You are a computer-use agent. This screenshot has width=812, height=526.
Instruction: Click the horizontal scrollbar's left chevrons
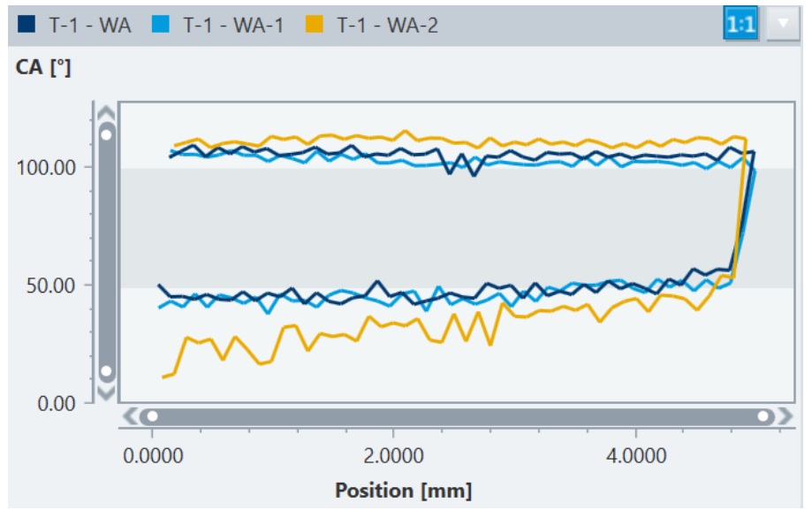(x=132, y=415)
